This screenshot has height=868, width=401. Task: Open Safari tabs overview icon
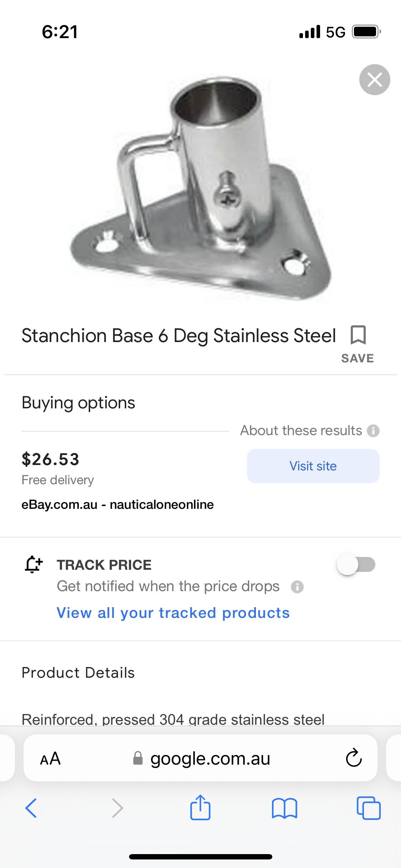point(369,808)
